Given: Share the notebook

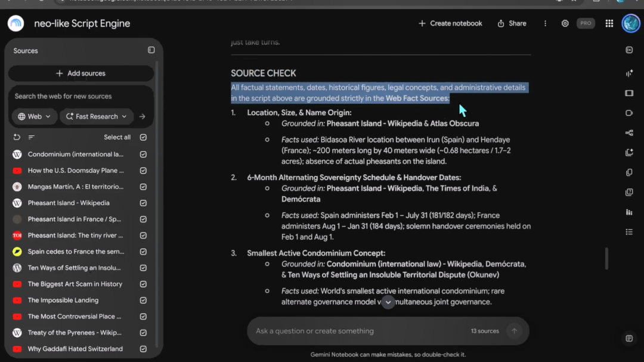Looking at the screenshot, I should click(512, 23).
